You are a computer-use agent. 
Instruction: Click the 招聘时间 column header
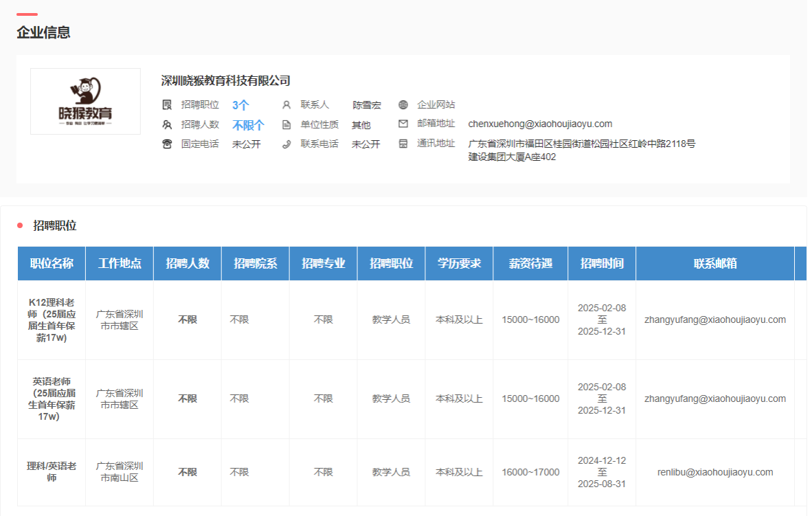602,264
